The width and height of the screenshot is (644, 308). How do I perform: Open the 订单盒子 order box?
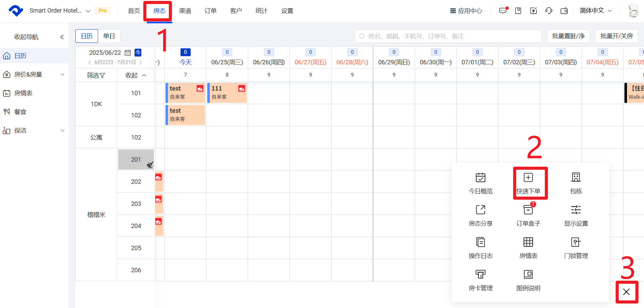click(528, 210)
